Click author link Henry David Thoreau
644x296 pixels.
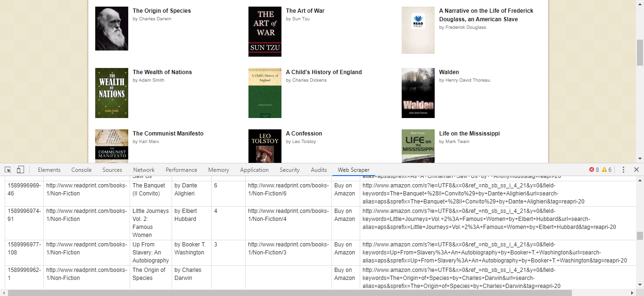click(468, 80)
